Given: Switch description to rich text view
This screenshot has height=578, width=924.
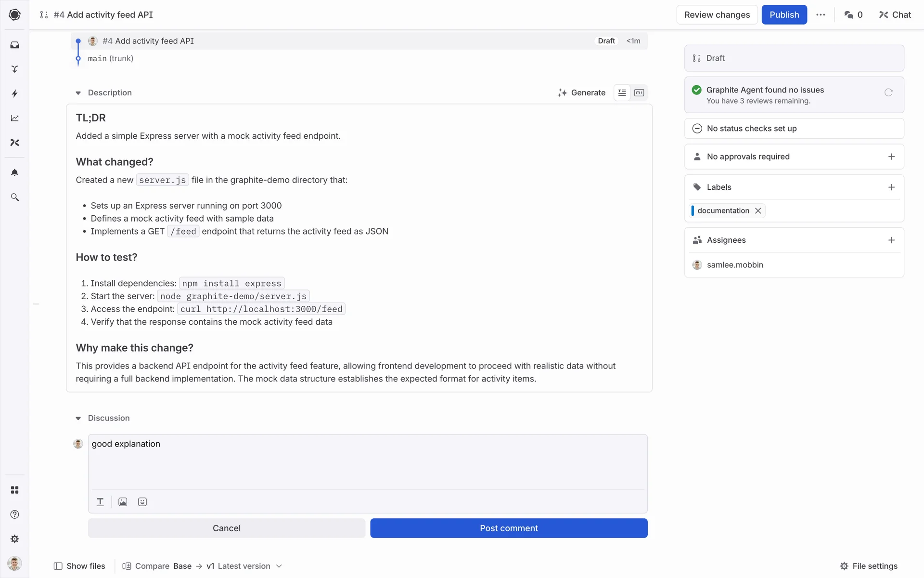Looking at the screenshot, I should (622, 92).
